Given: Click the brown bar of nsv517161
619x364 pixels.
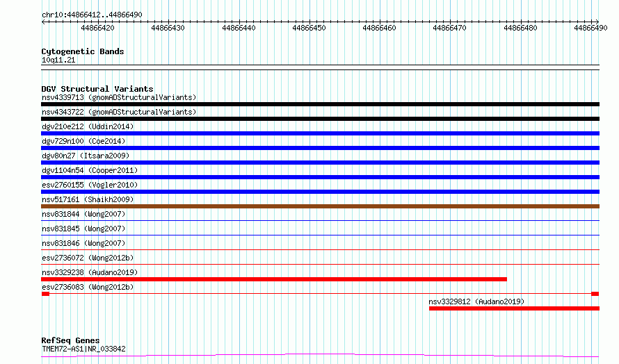Looking at the screenshot, I should 320,206.
